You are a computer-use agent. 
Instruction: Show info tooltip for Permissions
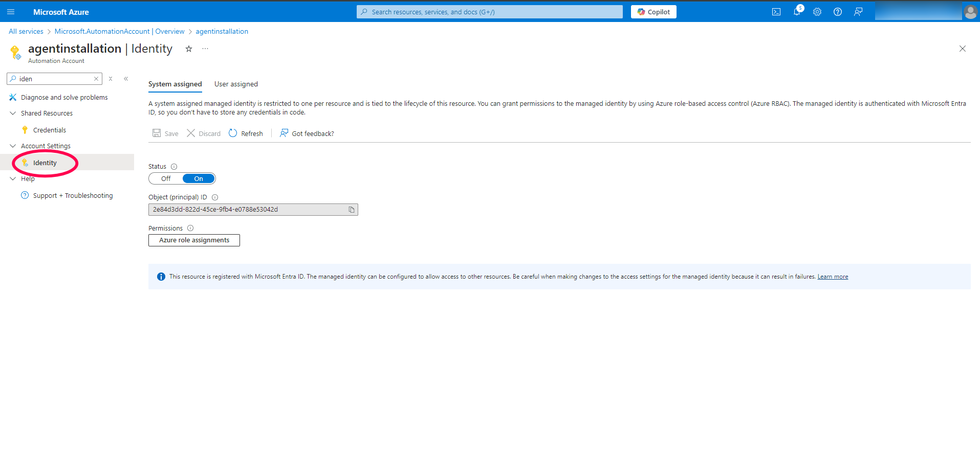click(x=190, y=229)
